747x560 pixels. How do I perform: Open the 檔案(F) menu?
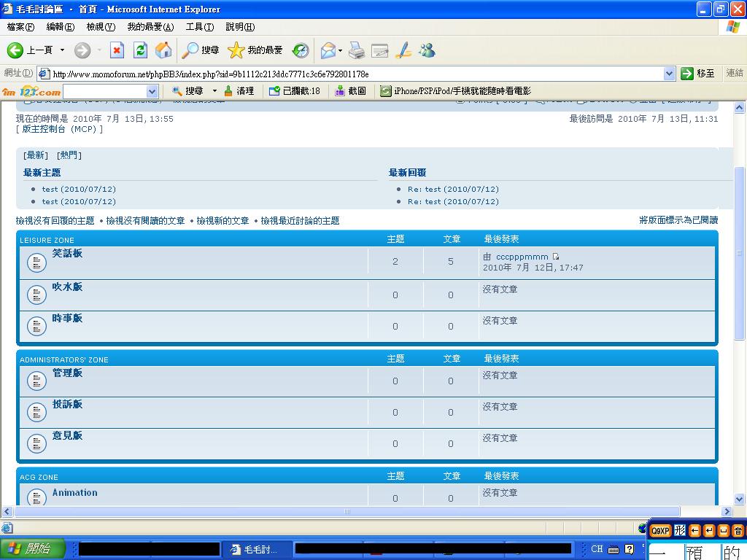[x=20, y=27]
